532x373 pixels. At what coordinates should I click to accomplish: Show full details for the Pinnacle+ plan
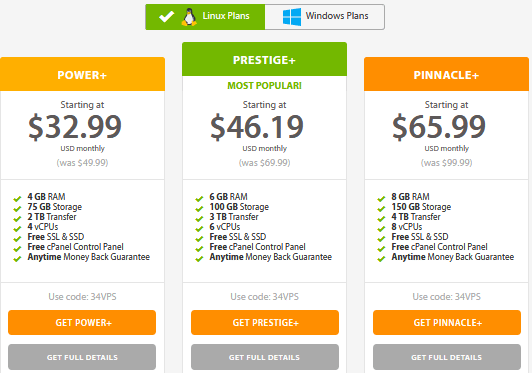pos(447,357)
